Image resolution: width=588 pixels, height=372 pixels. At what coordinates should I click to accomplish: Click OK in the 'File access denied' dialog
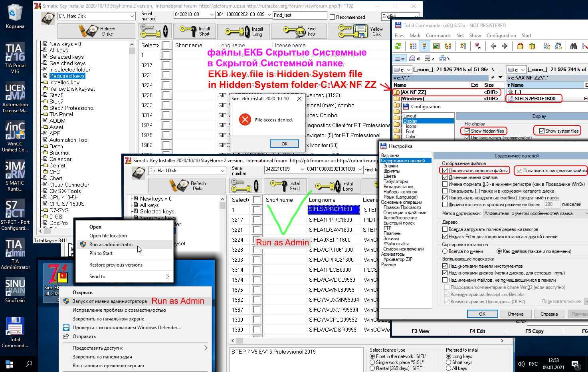tap(284, 144)
